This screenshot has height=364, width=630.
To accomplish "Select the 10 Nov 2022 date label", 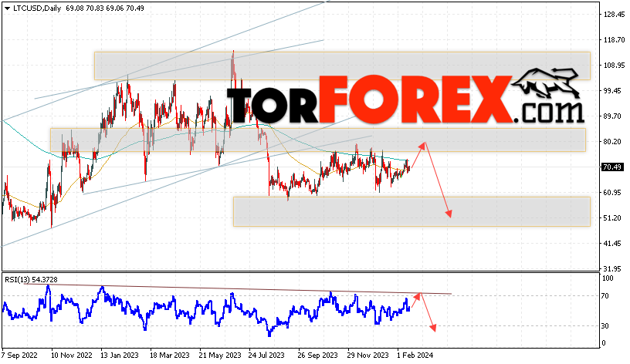I will pyautogui.click(x=72, y=356).
